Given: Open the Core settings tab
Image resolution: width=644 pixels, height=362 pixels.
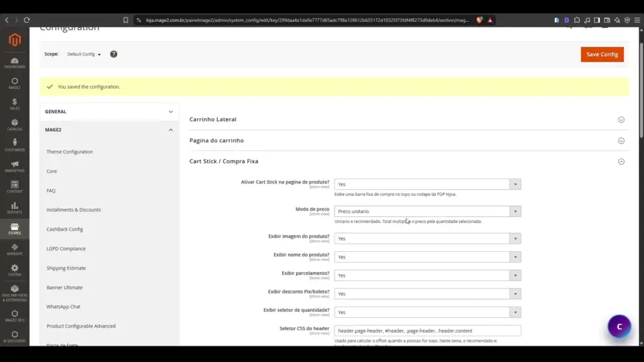Looking at the screenshot, I should 52,171.
